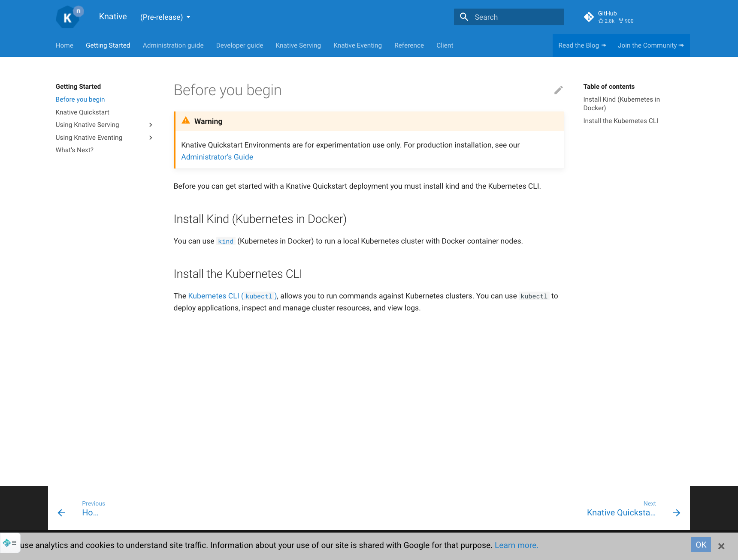
Task: Click the Getting Started sidebar heading
Action: coord(78,87)
